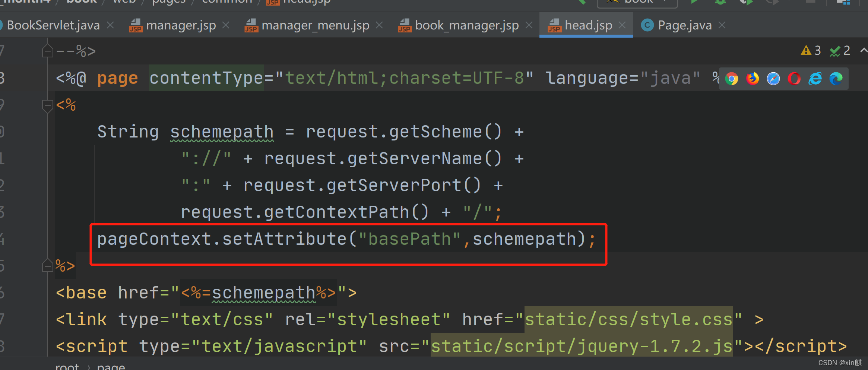Preview page in Edge browser

click(836, 79)
